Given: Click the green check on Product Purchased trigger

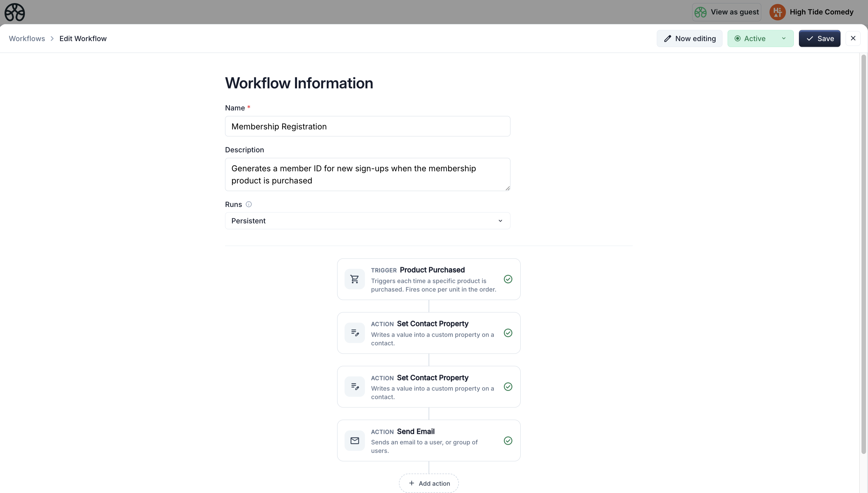Looking at the screenshot, I should click(x=508, y=279).
